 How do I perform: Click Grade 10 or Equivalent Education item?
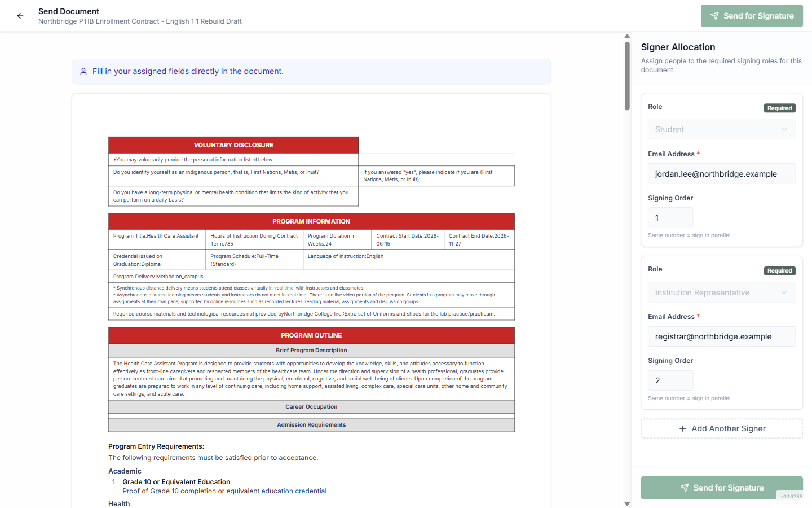click(176, 482)
